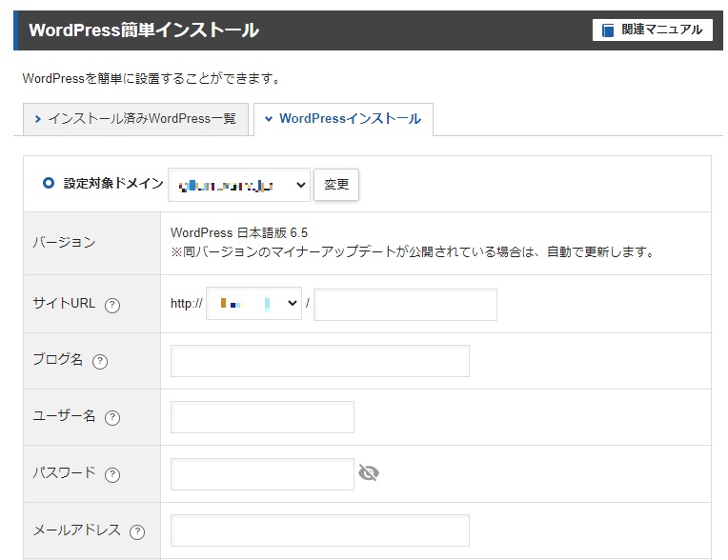
Task: Click the book icon in 関連マニュアル
Action: click(x=608, y=30)
